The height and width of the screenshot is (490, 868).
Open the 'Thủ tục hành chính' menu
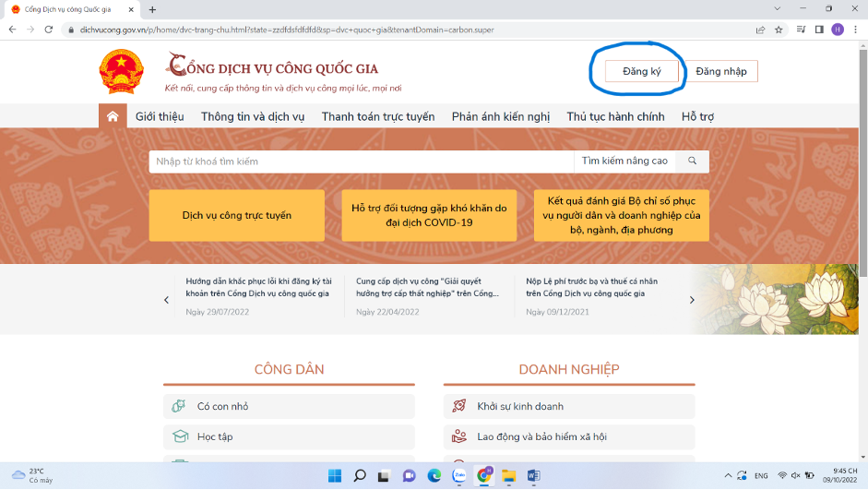(x=615, y=116)
